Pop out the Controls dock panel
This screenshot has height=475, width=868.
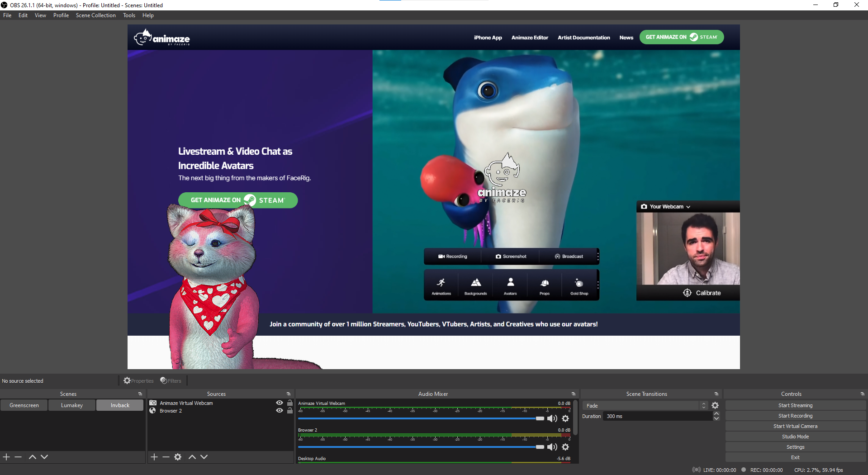click(863, 394)
